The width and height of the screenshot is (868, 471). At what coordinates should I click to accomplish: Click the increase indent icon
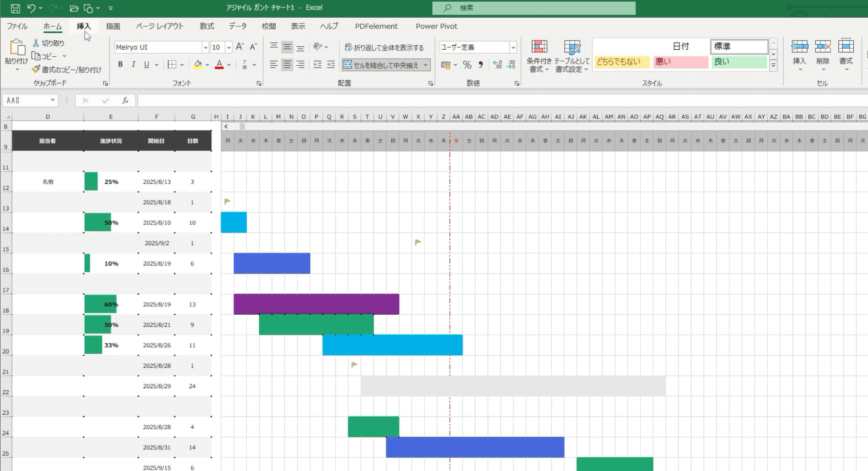point(330,65)
